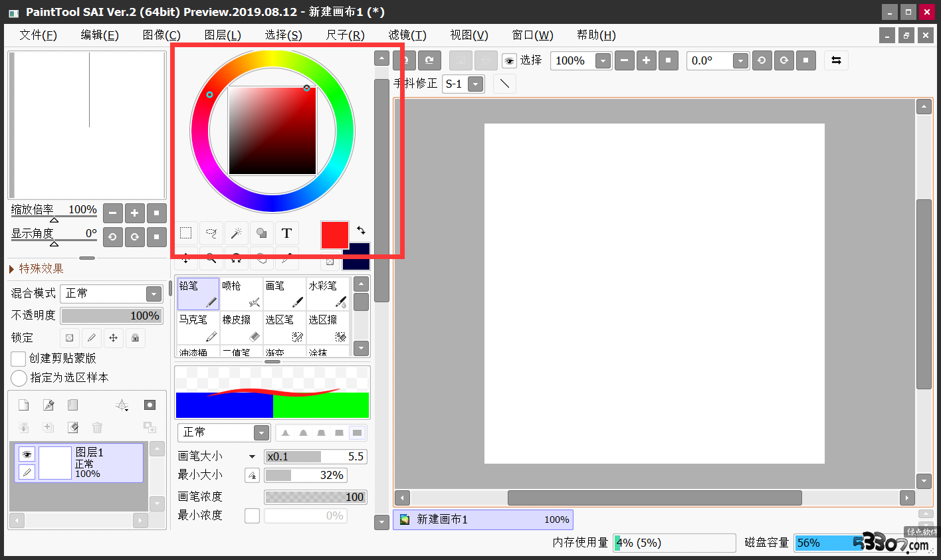
Task: Create a new linework pen layer
Action: coord(48,405)
